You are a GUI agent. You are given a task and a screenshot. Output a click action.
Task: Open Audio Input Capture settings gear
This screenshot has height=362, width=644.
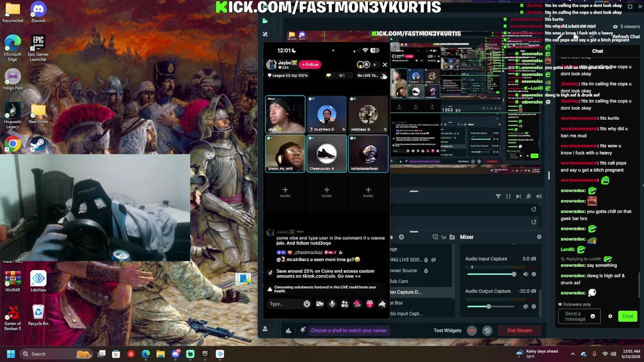(534, 274)
